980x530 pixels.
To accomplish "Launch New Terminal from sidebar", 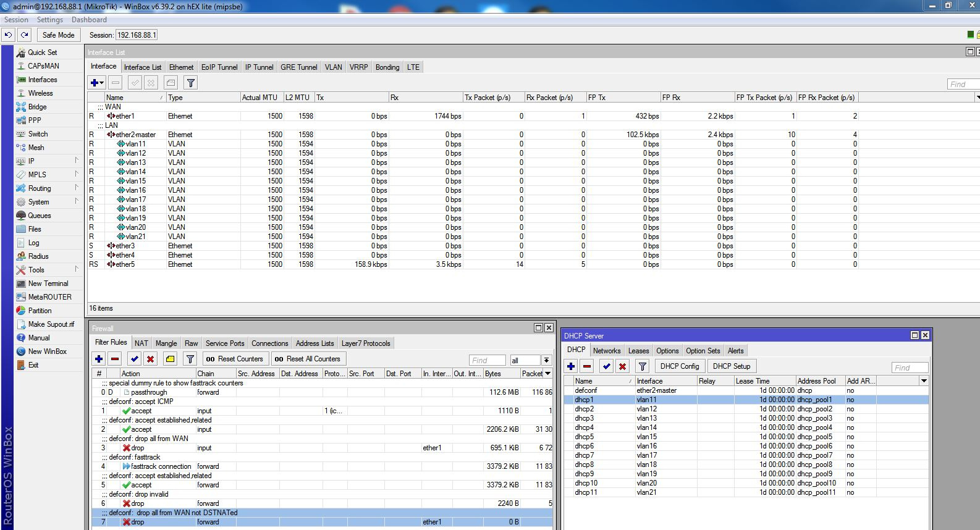I will (x=48, y=284).
